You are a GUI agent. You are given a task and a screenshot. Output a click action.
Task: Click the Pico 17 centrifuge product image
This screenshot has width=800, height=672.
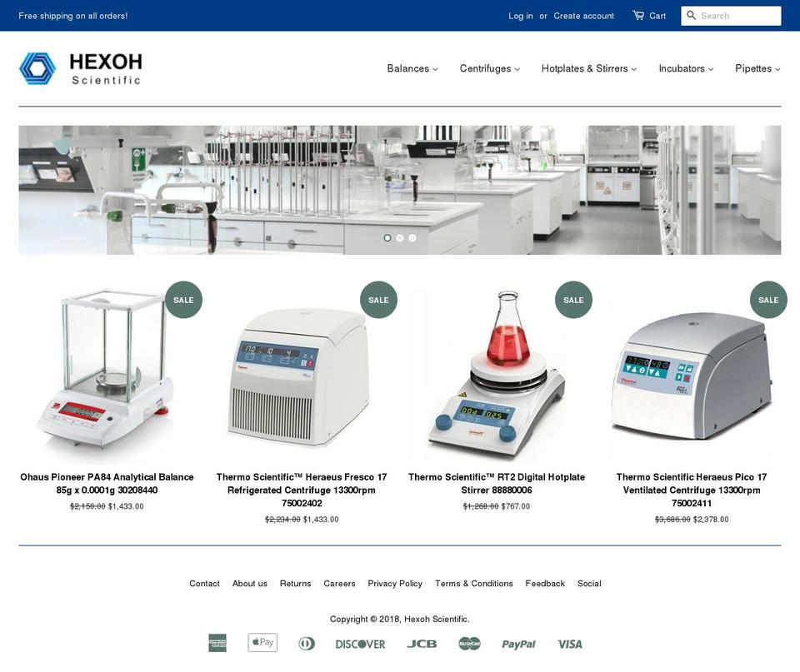692,375
